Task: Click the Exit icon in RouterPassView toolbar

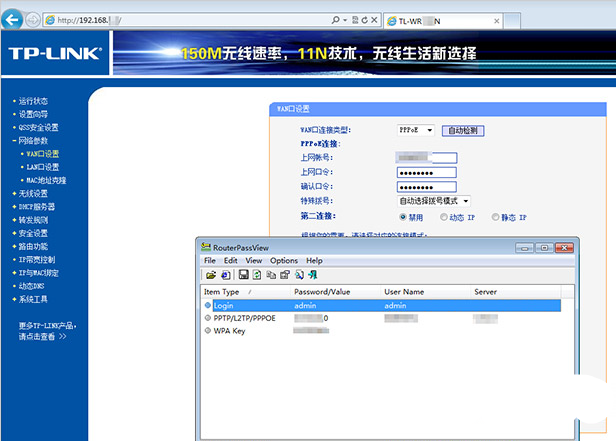Action: (313, 274)
